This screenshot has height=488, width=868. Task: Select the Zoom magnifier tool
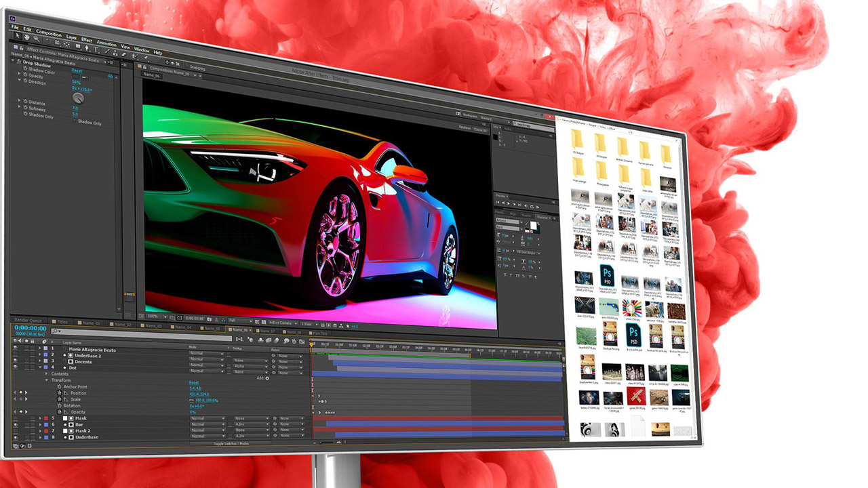37,39
